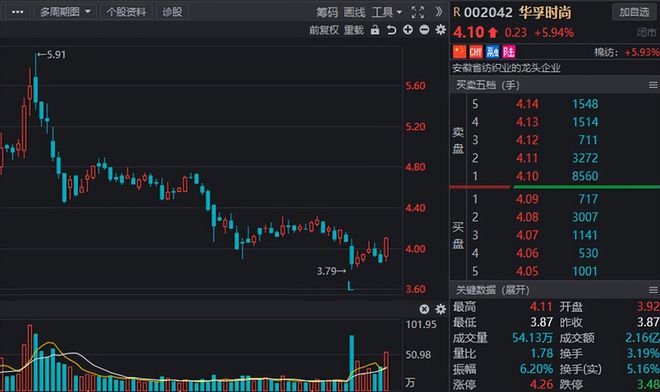660x392 pixels.
Task: Select buy level 1 price 4.09
Action: 527,199
